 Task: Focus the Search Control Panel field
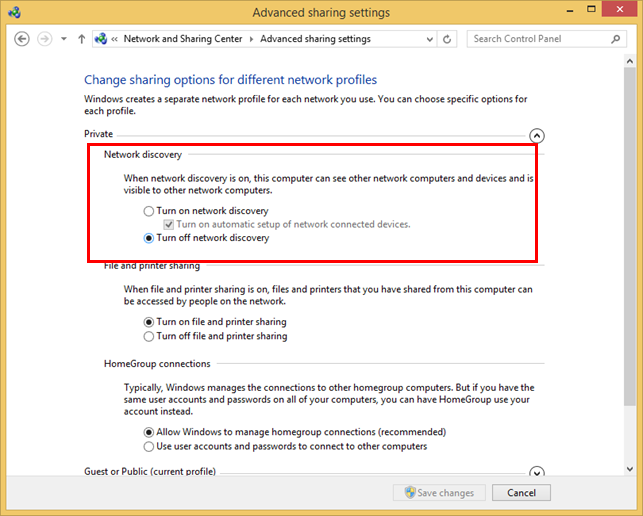(x=547, y=39)
